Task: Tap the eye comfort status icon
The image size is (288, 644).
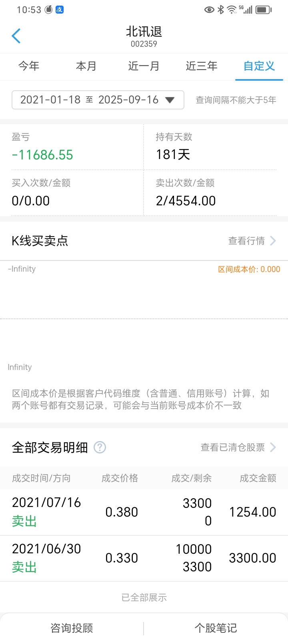Action: click(x=209, y=10)
